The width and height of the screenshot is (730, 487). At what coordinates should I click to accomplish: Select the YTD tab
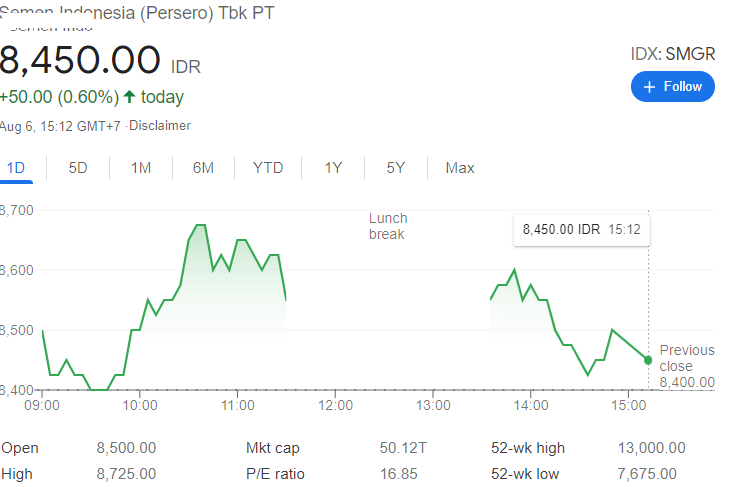tap(268, 168)
